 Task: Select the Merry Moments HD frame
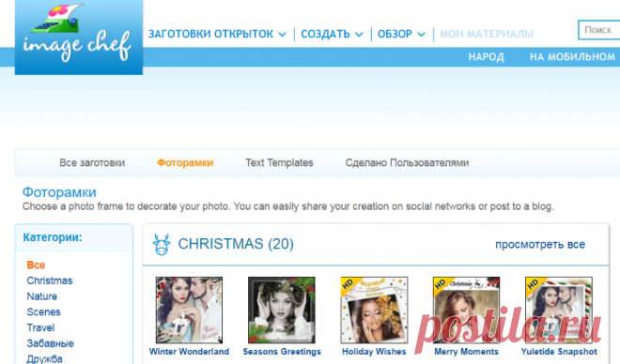pos(466,310)
